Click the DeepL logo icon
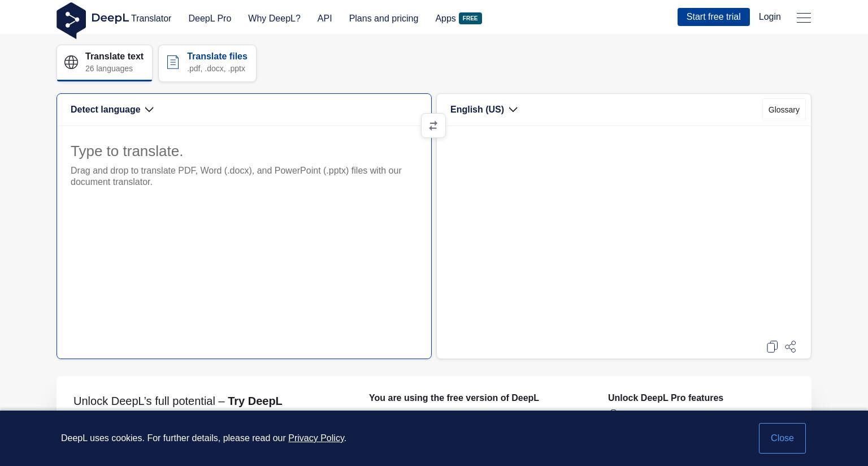868x466 pixels. point(71,20)
